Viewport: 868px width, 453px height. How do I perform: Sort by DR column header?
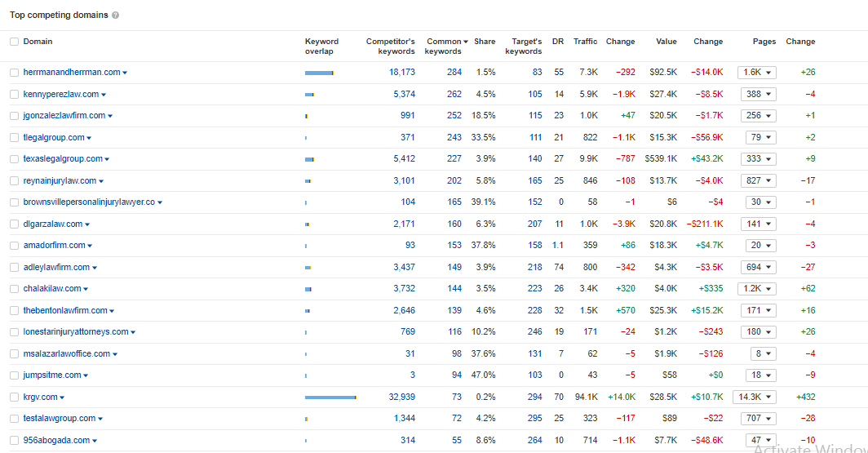point(557,42)
